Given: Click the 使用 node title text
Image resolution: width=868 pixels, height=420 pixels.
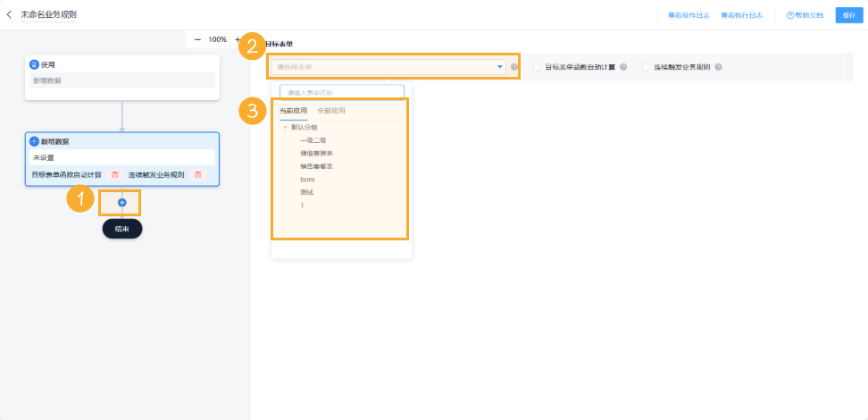Looking at the screenshot, I should [x=48, y=65].
